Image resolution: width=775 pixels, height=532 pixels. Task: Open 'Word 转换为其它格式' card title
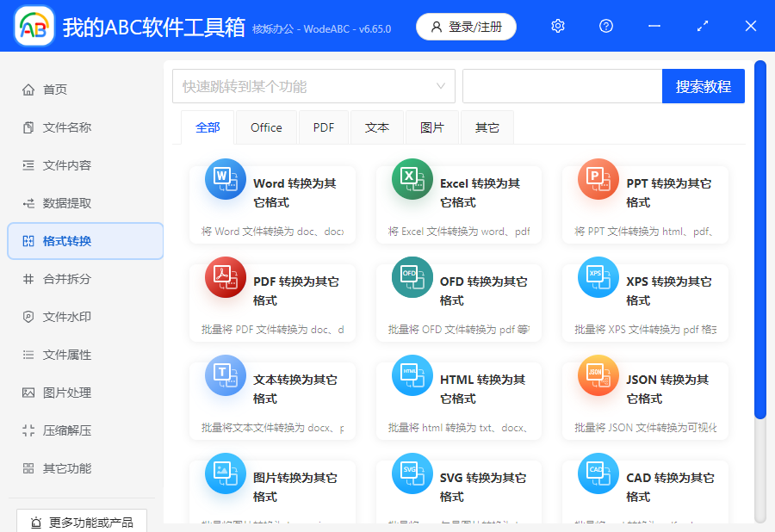[x=294, y=193]
